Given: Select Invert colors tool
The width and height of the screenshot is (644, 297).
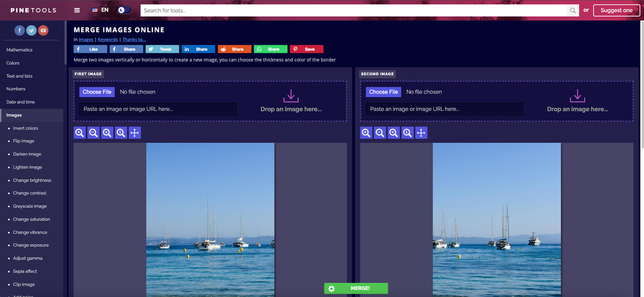Looking at the screenshot, I should (x=26, y=128).
